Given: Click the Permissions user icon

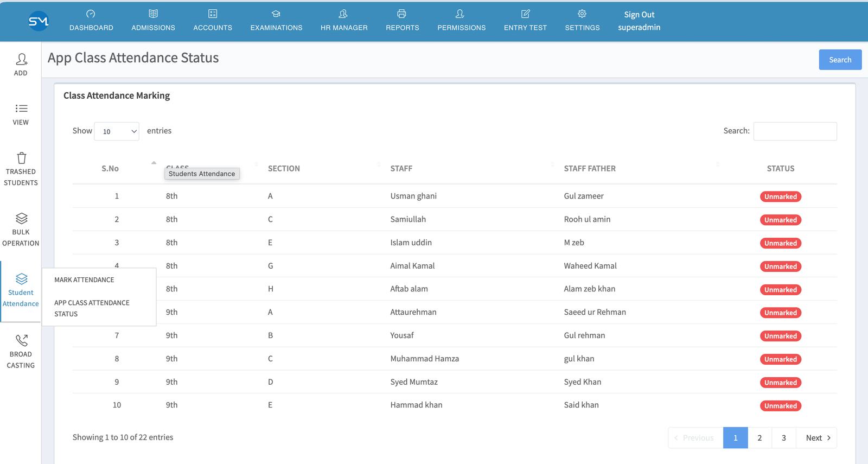Looking at the screenshot, I should [461, 14].
